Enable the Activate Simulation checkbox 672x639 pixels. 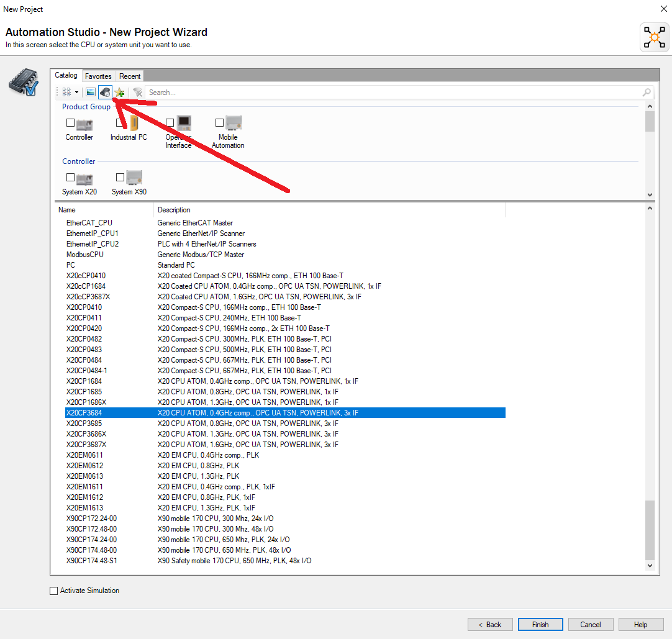[53, 591]
